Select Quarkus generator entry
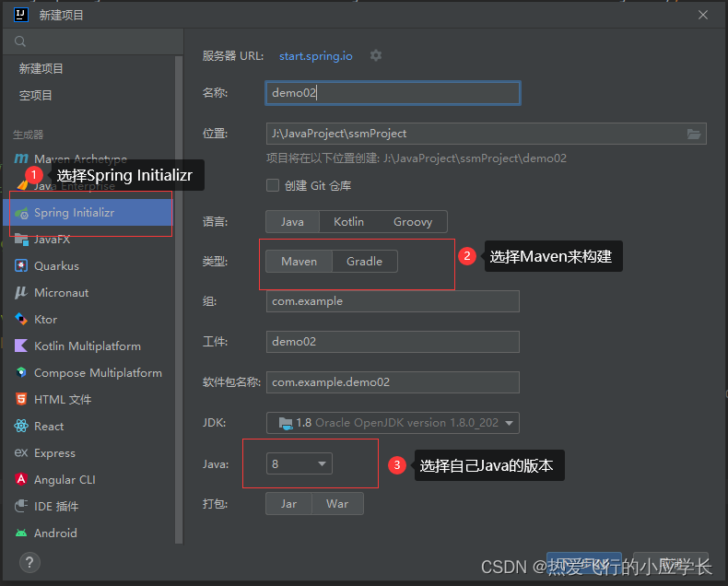728x586 pixels. pyautogui.click(x=88, y=266)
